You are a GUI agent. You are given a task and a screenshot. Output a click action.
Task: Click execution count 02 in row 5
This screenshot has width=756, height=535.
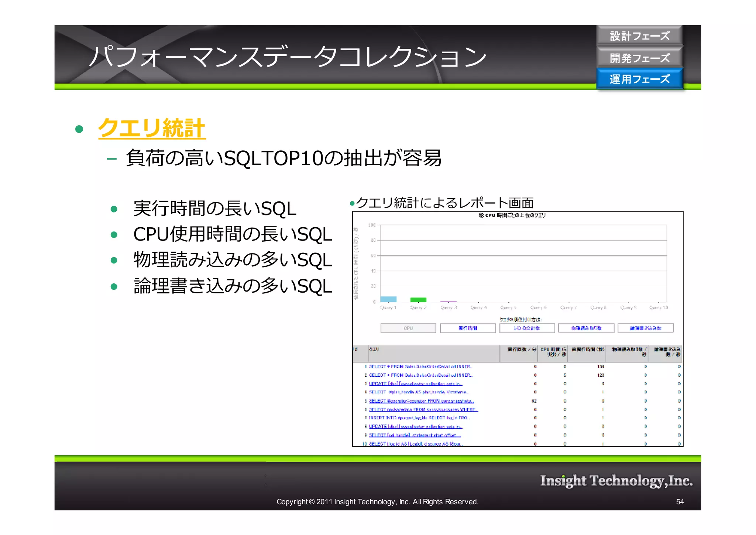point(534,401)
